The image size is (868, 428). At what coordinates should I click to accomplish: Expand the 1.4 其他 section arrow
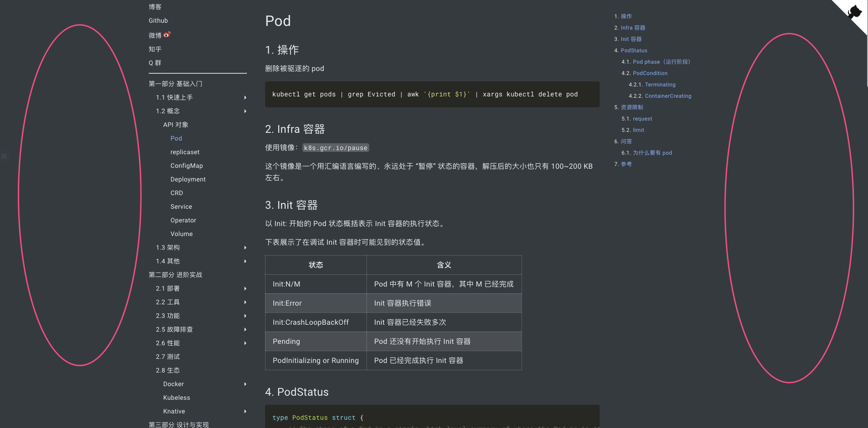point(245,261)
